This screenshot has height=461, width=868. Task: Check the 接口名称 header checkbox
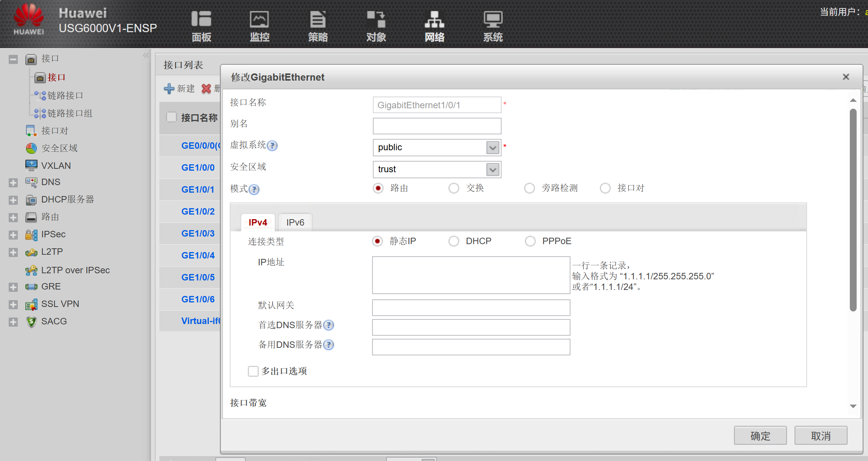(x=171, y=117)
